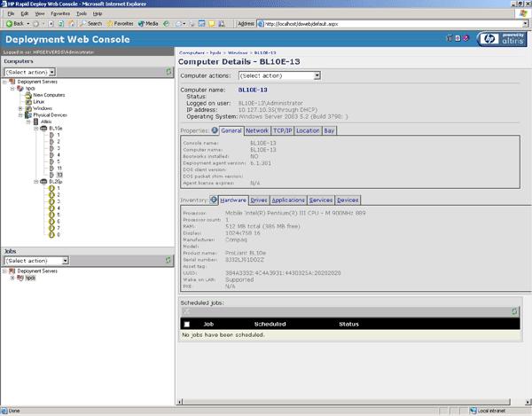Screen dimensions: 532x416
Task: Switch to the Location properties tab
Action: pos(308,130)
